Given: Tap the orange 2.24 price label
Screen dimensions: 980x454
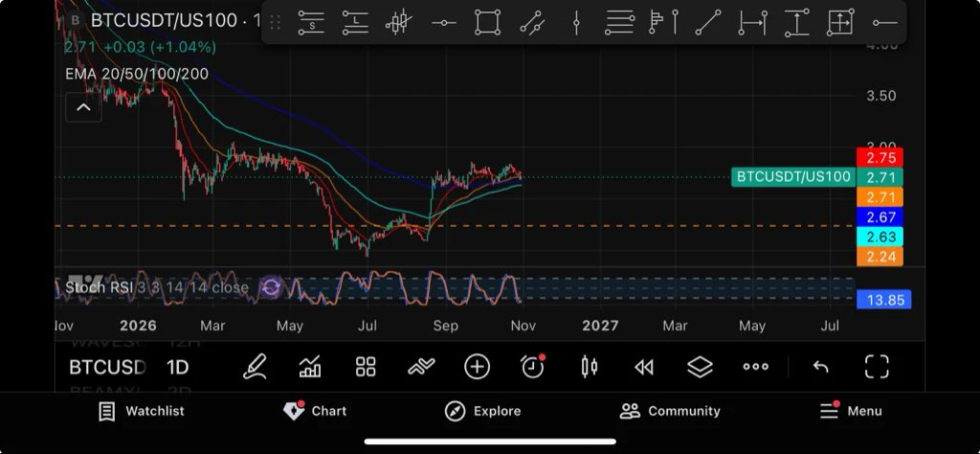Looking at the screenshot, I should [880, 257].
